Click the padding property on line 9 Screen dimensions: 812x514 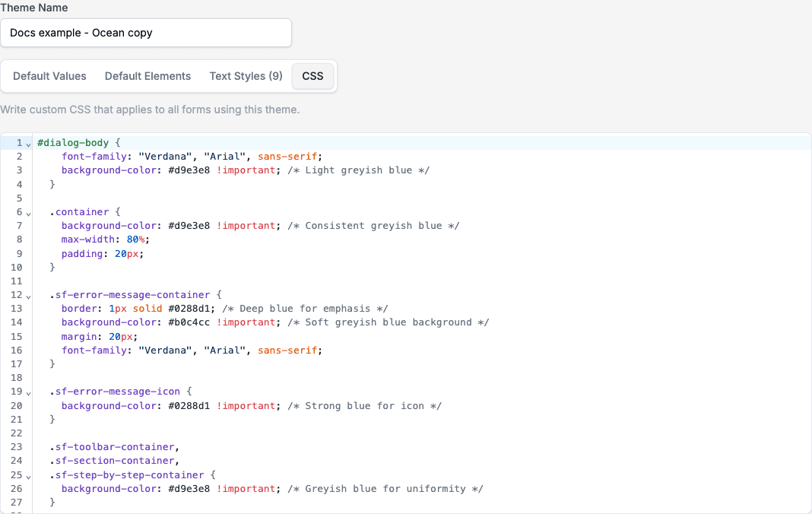pyautogui.click(x=82, y=254)
